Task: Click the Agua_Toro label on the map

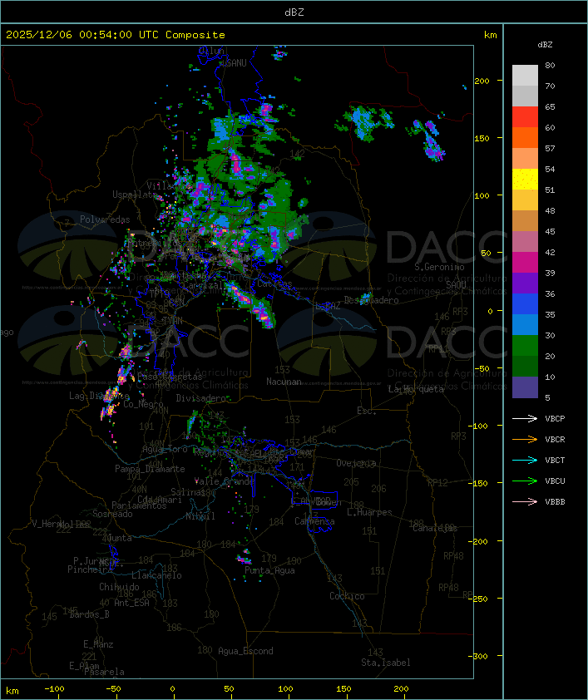Action: (x=166, y=449)
